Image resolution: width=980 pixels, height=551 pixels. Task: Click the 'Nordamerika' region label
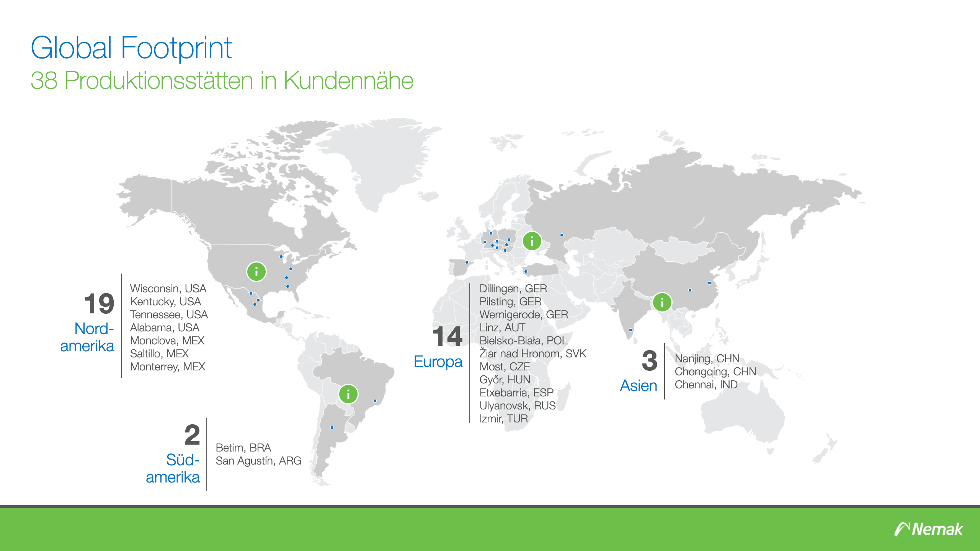pyautogui.click(x=87, y=337)
